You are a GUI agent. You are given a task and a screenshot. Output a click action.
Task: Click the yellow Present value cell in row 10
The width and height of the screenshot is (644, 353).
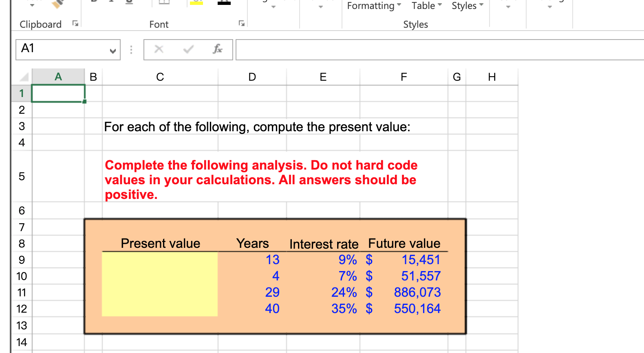point(160,276)
